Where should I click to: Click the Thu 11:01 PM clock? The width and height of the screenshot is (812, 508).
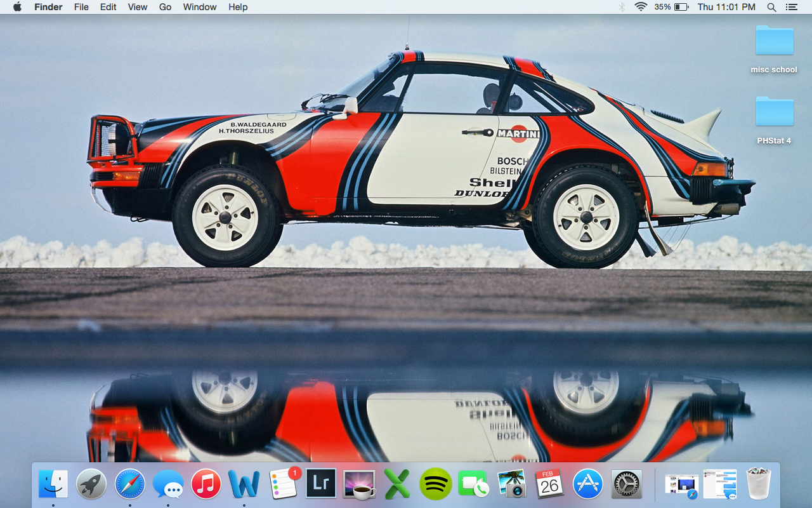[x=726, y=7]
